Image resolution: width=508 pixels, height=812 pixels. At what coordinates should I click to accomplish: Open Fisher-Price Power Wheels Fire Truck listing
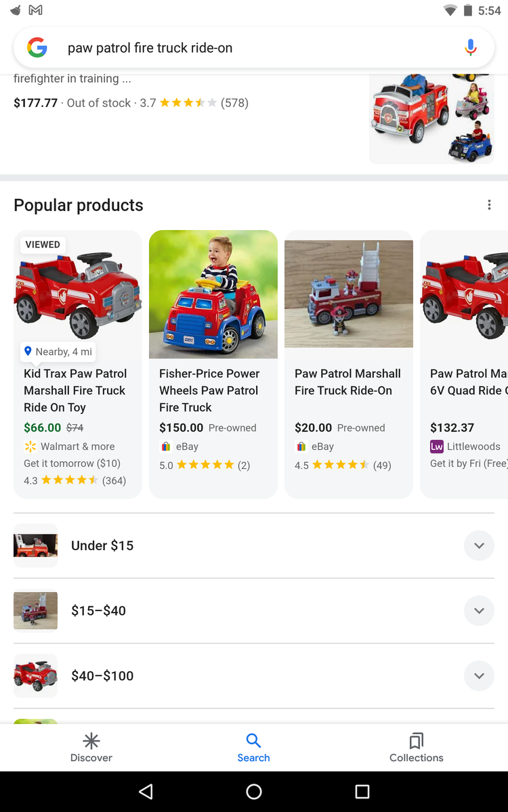(209, 390)
